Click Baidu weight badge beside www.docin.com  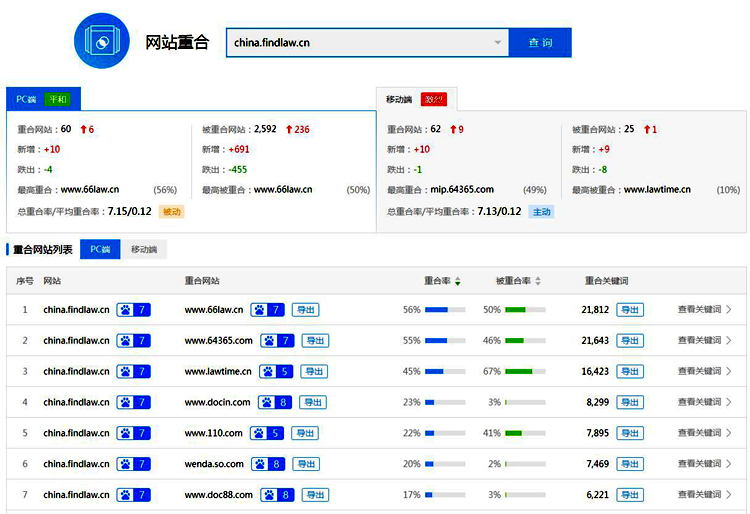[x=275, y=403]
